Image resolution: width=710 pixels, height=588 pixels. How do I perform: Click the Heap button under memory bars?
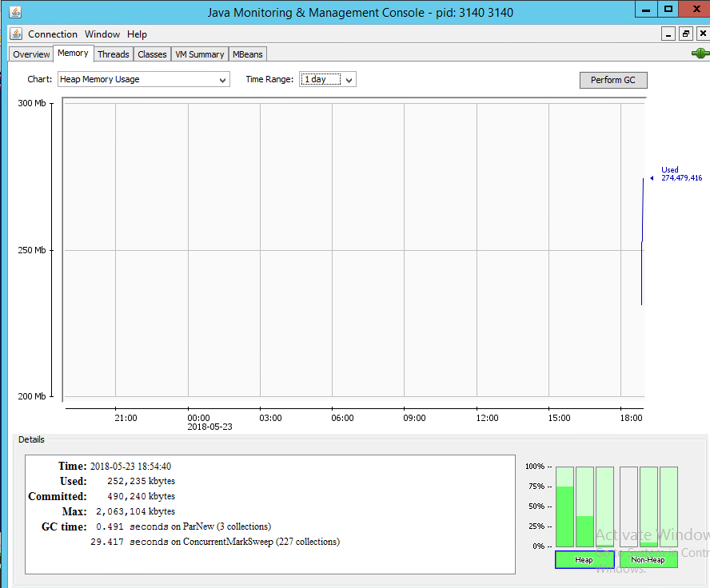[584, 559]
